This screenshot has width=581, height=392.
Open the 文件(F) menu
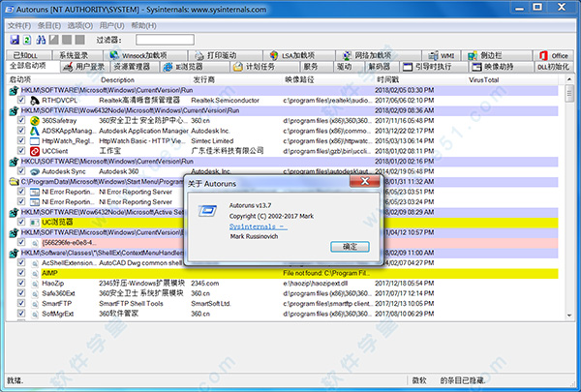click(x=19, y=25)
